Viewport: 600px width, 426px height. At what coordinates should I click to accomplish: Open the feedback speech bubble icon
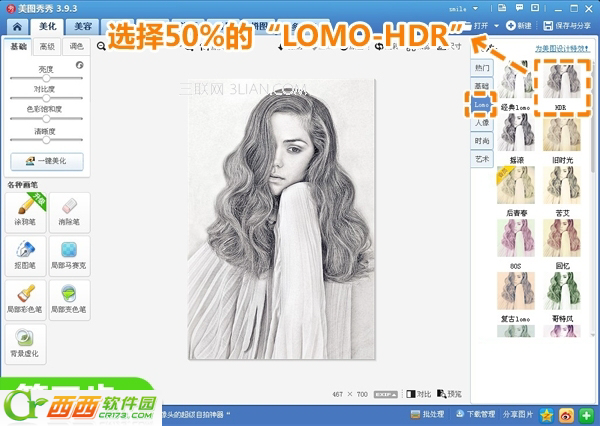tap(519, 8)
